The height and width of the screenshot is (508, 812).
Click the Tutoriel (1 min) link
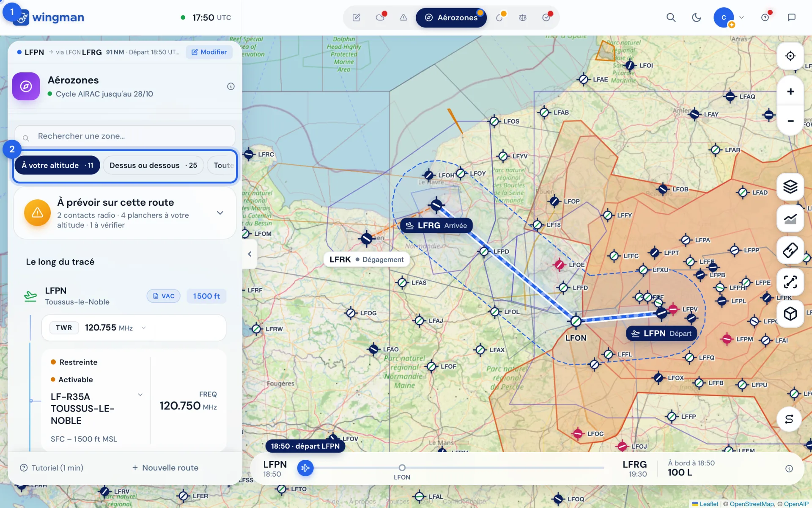tap(52, 468)
